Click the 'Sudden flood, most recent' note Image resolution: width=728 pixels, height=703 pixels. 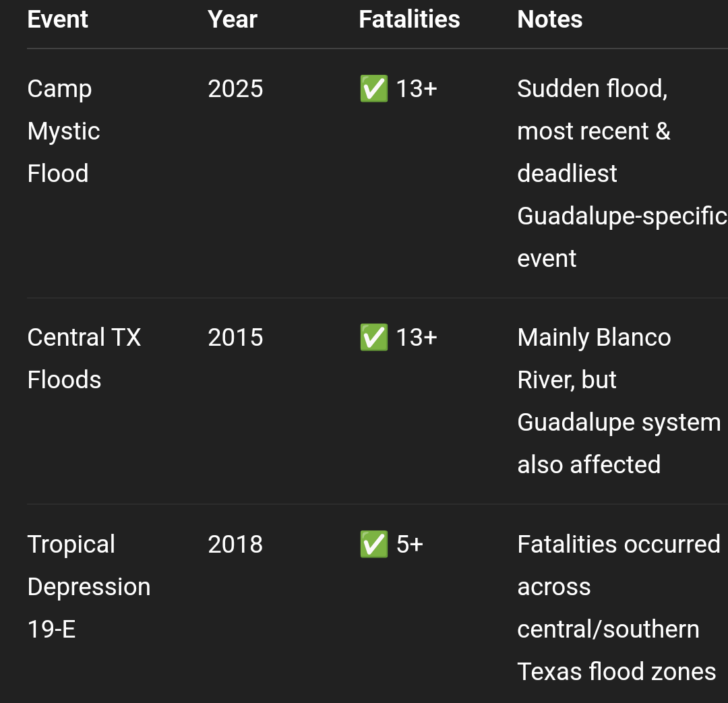pyautogui.click(x=594, y=110)
